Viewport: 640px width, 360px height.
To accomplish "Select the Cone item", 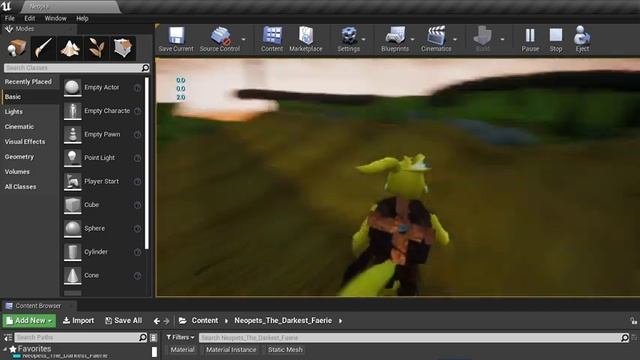I will [x=102, y=275].
